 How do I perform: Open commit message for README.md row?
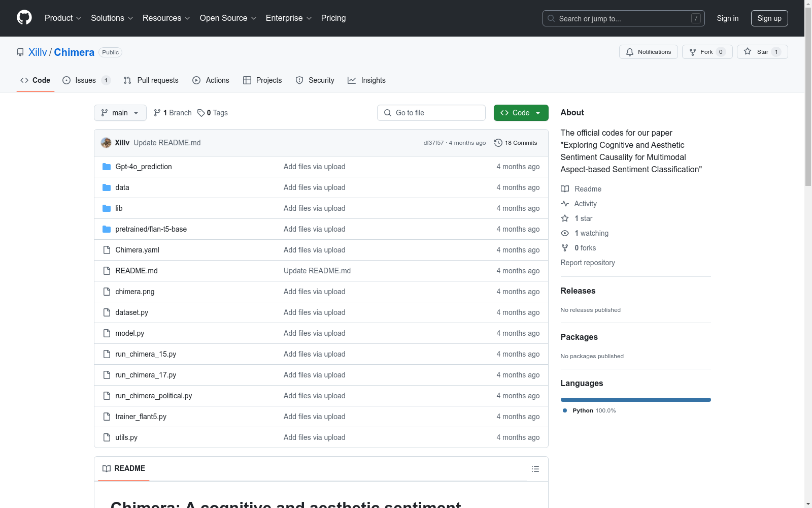tap(317, 271)
